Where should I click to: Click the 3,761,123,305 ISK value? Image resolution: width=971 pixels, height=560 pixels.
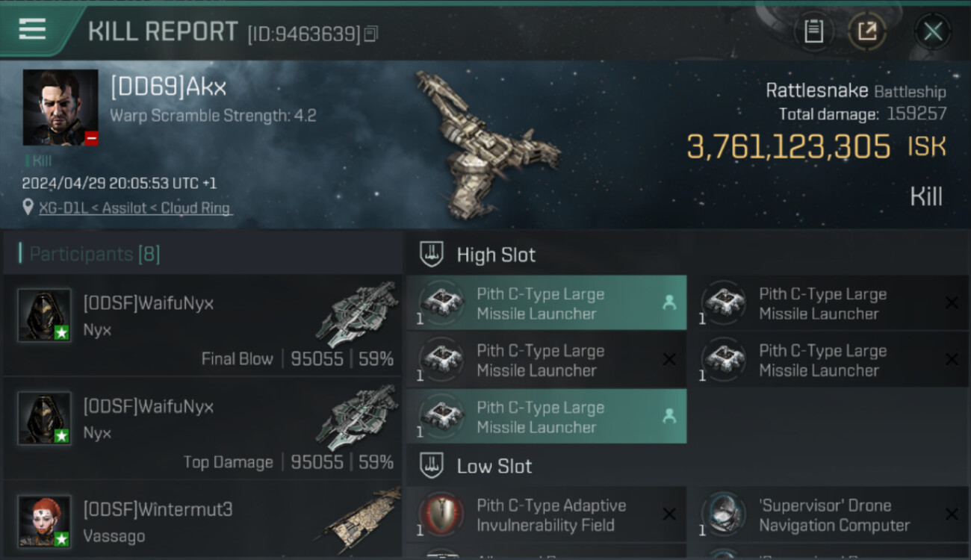(x=816, y=147)
